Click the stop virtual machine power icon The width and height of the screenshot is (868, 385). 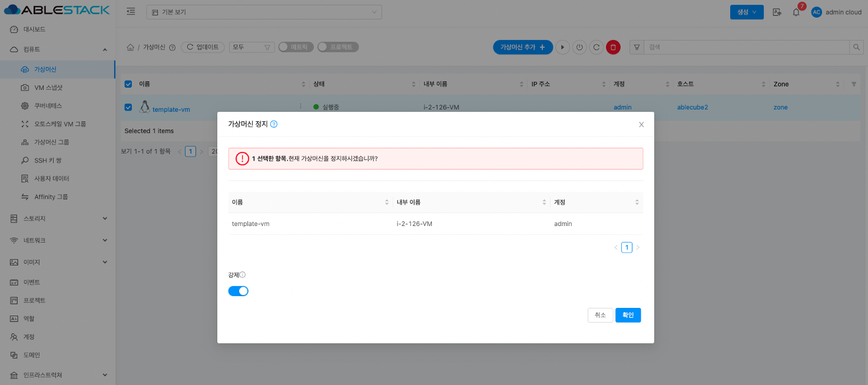[579, 47]
